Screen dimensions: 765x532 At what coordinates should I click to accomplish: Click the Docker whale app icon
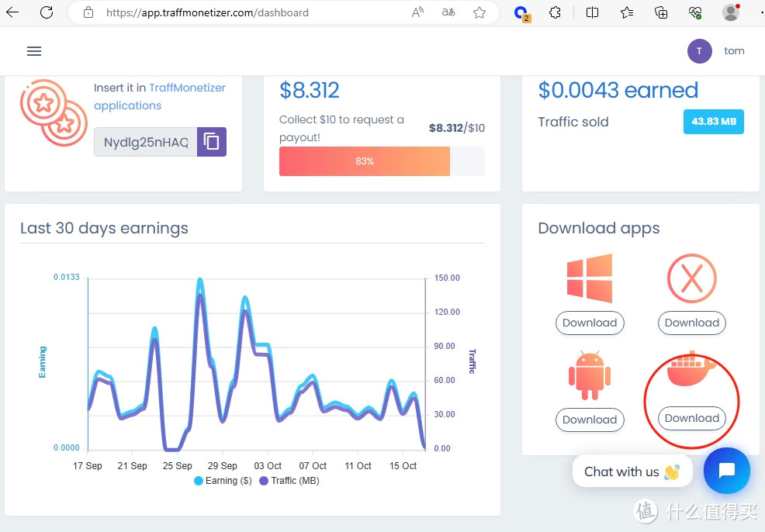click(x=691, y=370)
